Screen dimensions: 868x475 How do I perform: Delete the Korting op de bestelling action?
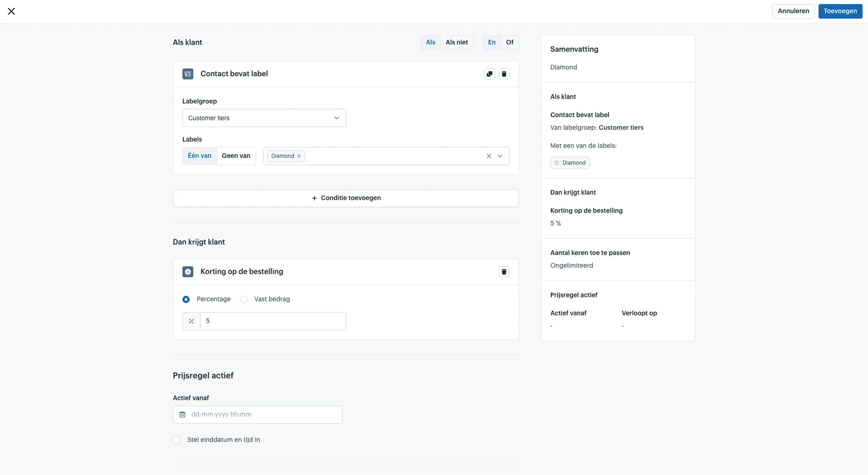[504, 272]
